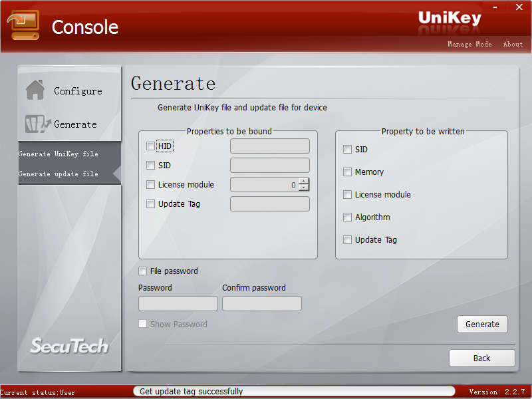Click the bound SID value input field
The width and height of the screenshot is (532, 399).
point(270,165)
